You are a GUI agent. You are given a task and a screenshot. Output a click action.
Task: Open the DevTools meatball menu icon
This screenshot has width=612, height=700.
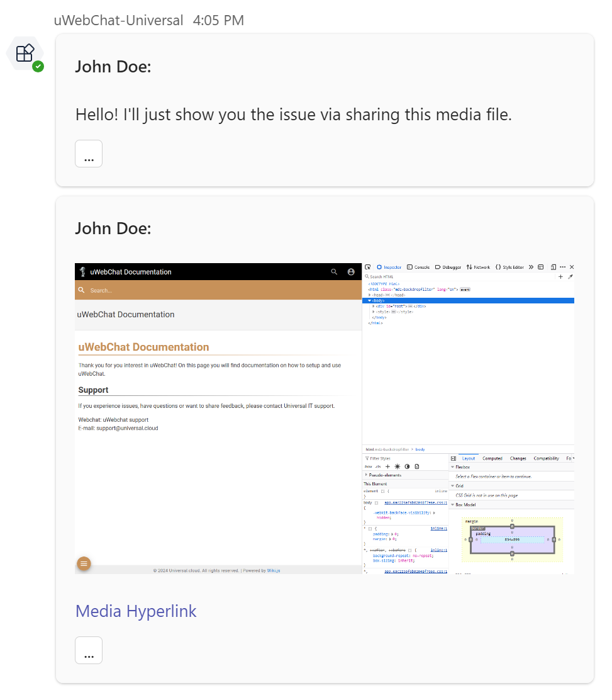point(564,267)
